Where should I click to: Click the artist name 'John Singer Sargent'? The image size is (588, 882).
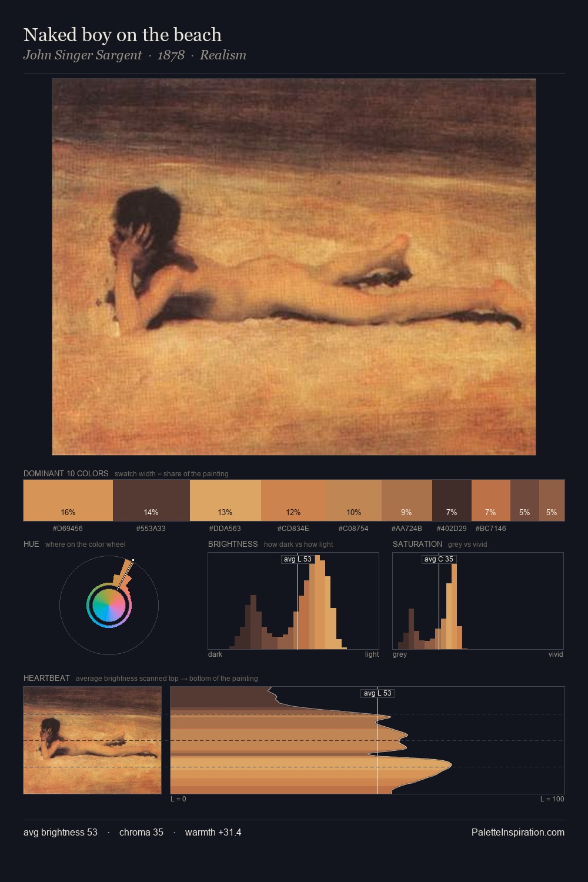pyautogui.click(x=82, y=55)
